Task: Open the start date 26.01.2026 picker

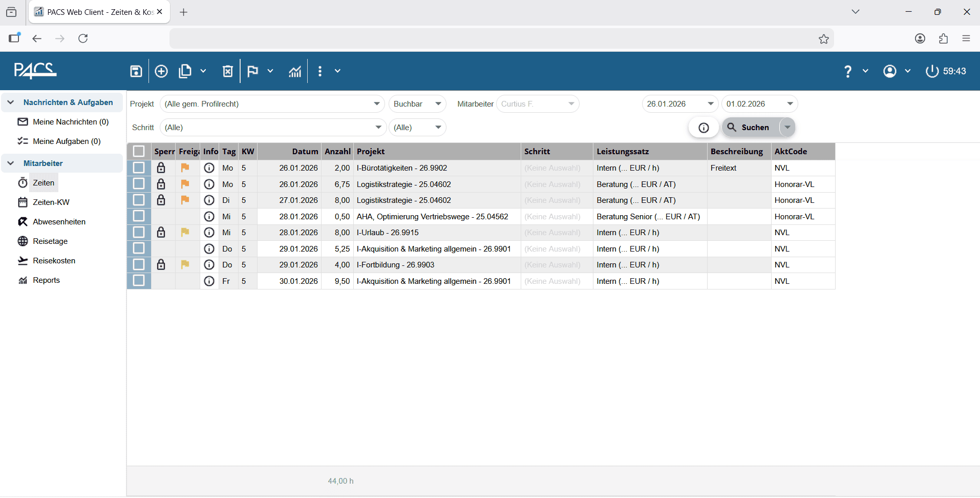Action: pyautogui.click(x=679, y=104)
